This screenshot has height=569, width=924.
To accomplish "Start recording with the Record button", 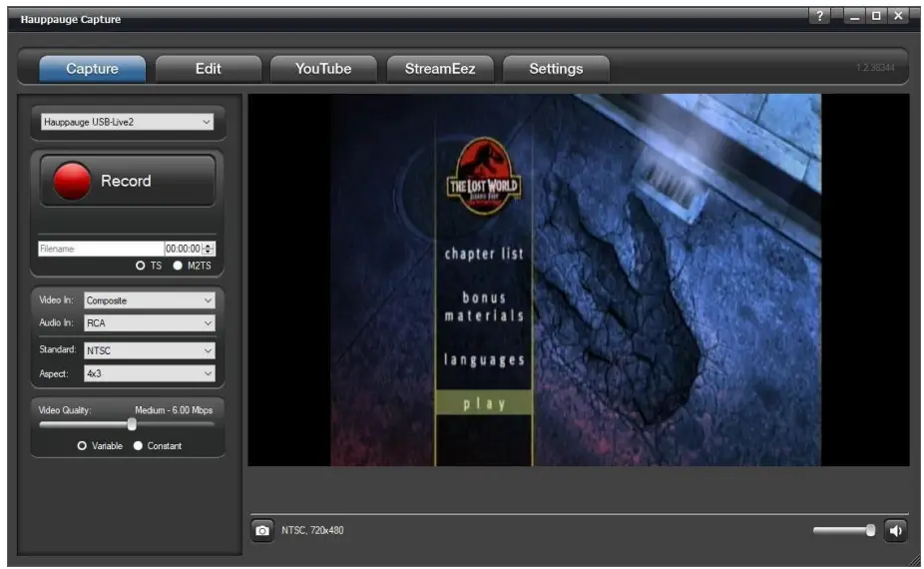I will (128, 181).
